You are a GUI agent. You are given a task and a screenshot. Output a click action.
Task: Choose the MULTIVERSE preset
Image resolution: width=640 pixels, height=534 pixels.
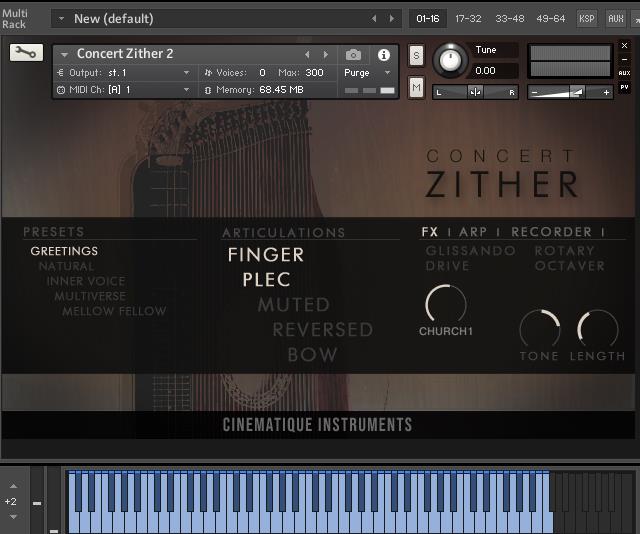coord(90,297)
